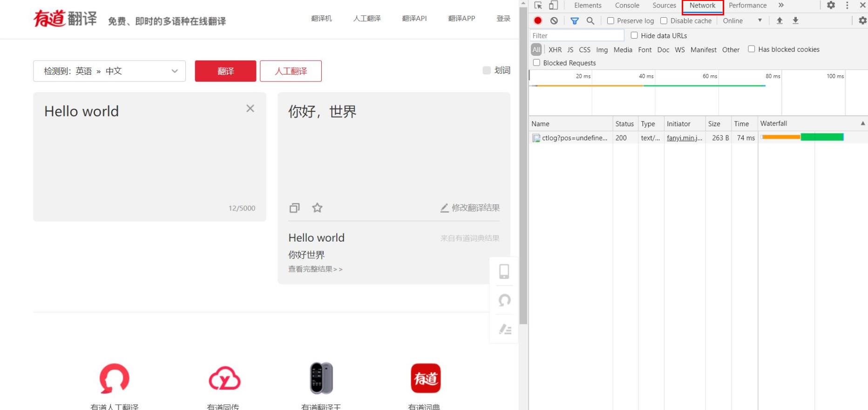Click the network Filter input field
Image resolution: width=868 pixels, height=410 pixels.
577,35
